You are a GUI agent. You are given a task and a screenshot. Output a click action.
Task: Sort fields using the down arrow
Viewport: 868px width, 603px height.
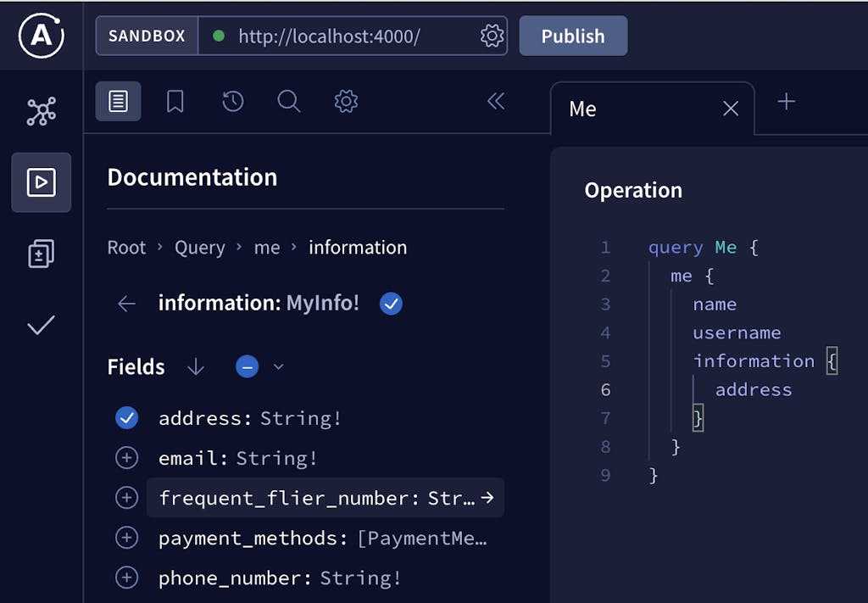(196, 367)
